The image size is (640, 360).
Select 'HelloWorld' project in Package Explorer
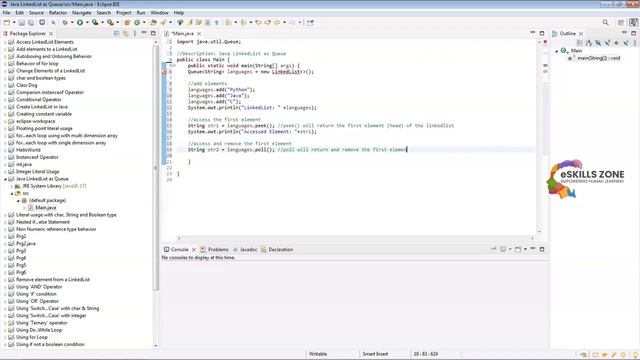click(28, 150)
